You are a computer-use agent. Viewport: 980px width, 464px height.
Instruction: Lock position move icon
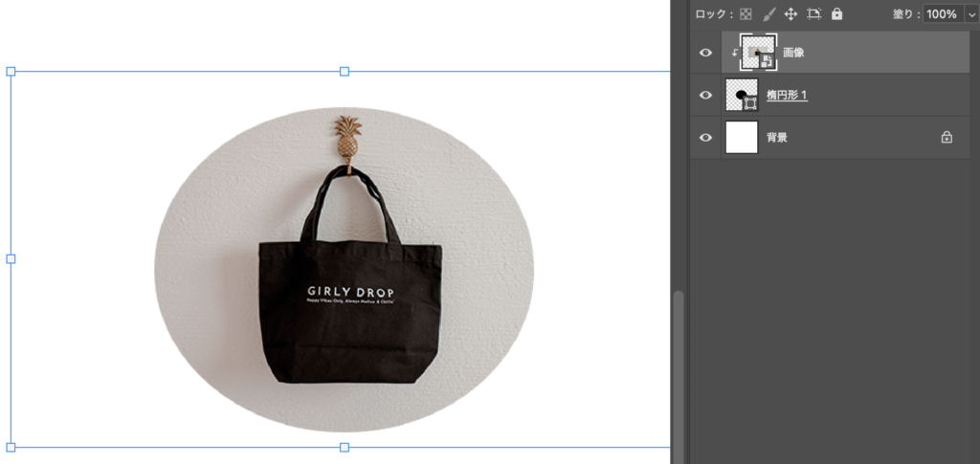pyautogui.click(x=791, y=13)
